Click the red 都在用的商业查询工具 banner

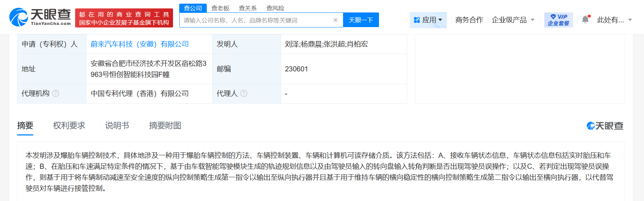124,18
